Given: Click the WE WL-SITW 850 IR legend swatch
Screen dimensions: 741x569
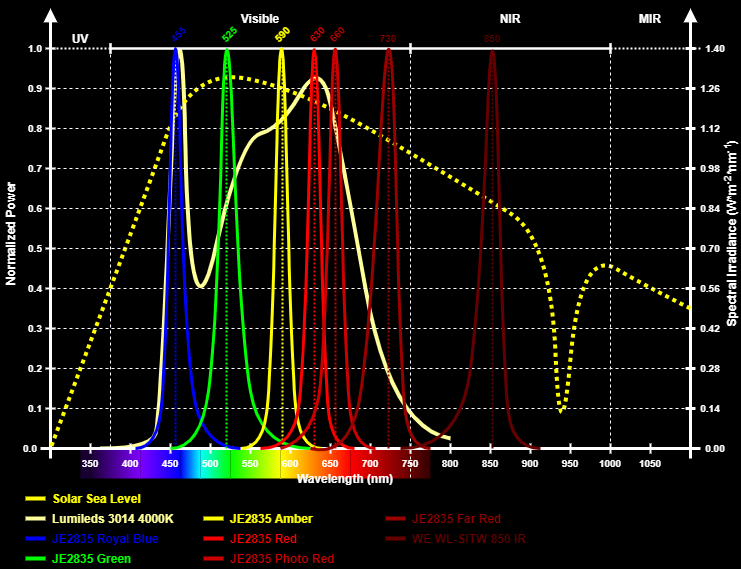Looking at the screenshot, I should (396, 539).
